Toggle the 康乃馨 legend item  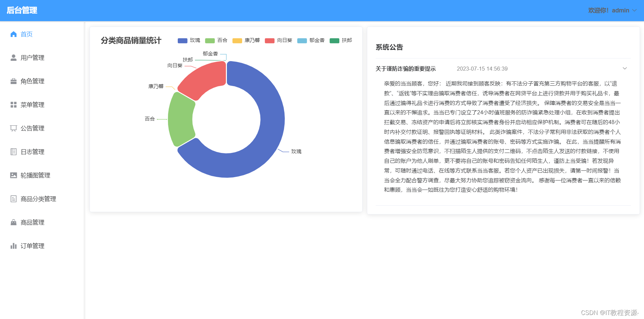(246, 41)
